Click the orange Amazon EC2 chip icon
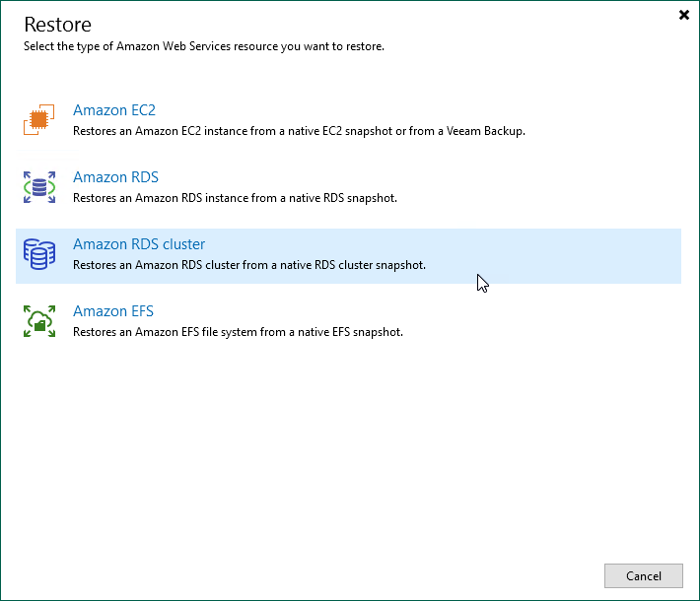 pyautogui.click(x=38, y=121)
